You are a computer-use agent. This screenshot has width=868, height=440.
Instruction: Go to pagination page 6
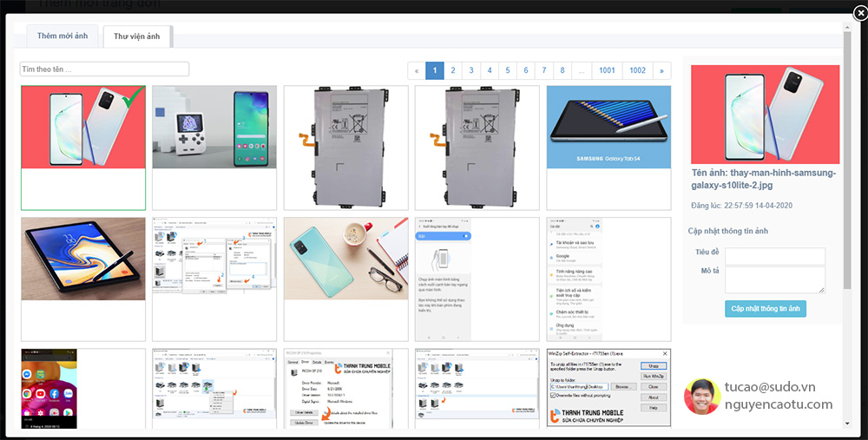(x=526, y=70)
